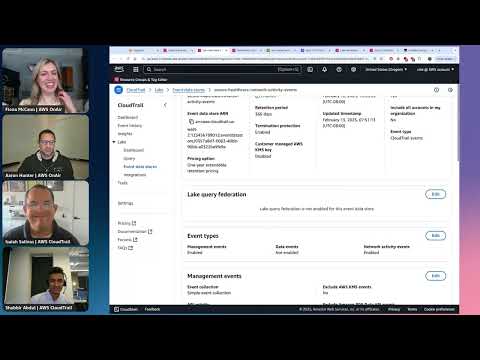Select 'Exclude AWS KMS events' label
Image resolution: width=480 pixels, height=360 pixels.
(347, 287)
